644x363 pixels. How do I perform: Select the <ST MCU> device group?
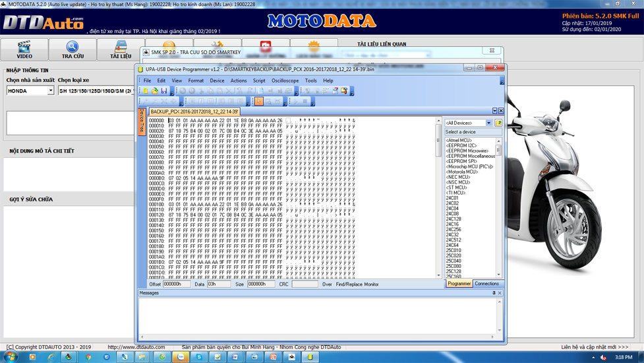pyautogui.click(x=456, y=187)
